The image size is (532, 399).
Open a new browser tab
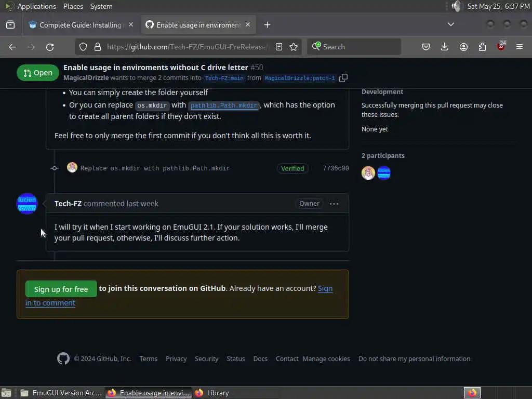click(268, 25)
